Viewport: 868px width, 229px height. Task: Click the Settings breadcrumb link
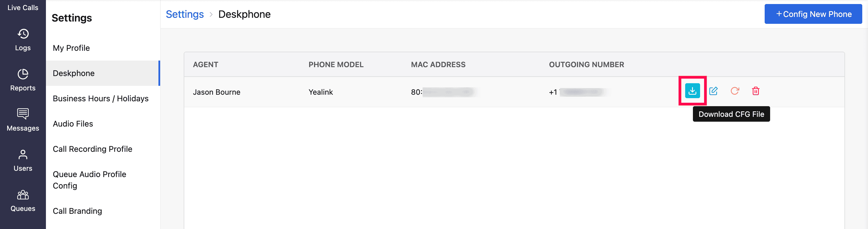pyautogui.click(x=185, y=14)
